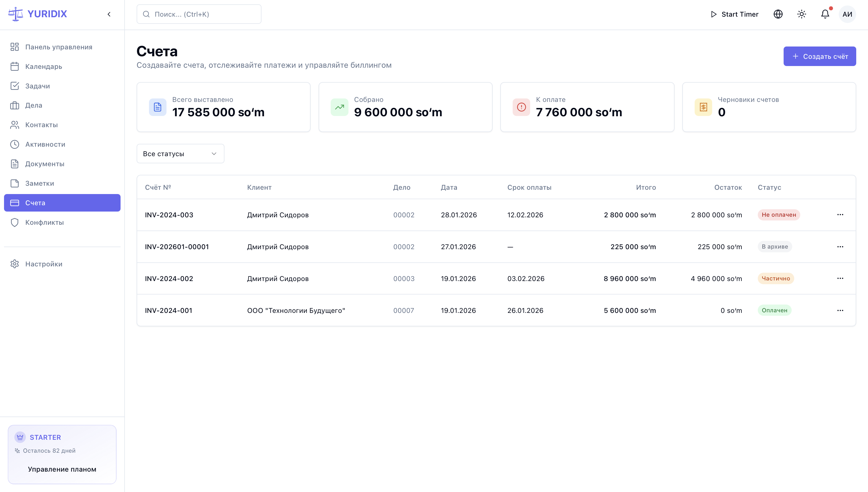Click the АИ user avatar
Image resolution: width=868 pixels, height=492 pixels.
(847, 14)
